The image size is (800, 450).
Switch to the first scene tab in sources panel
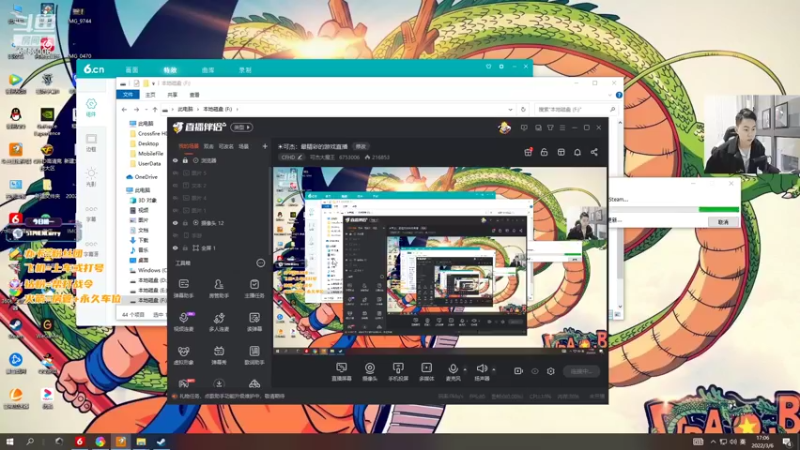[x=188, y=146]
